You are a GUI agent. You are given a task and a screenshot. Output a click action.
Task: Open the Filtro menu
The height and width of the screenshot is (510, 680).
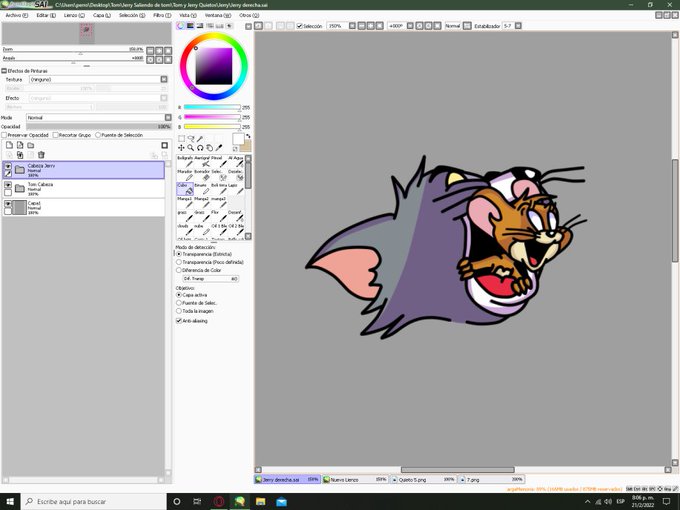[162, 15]
